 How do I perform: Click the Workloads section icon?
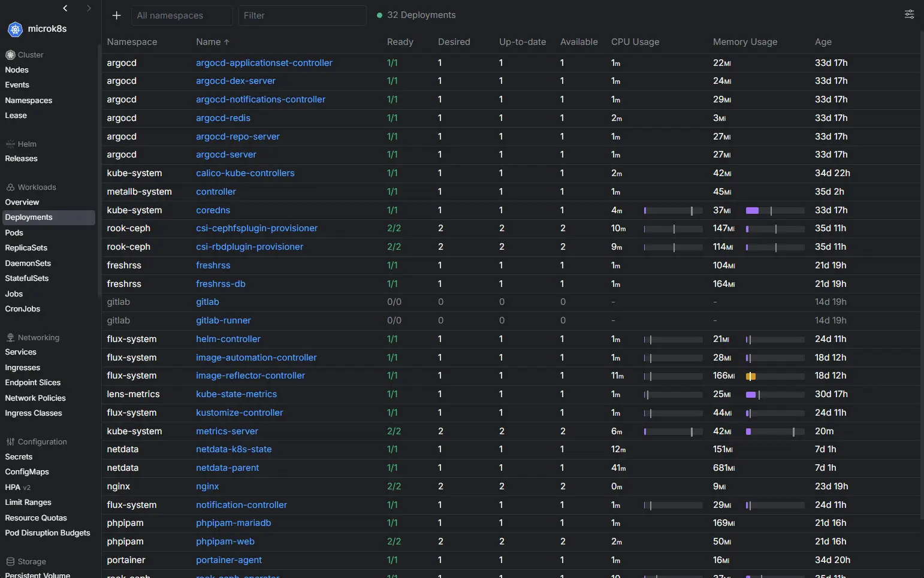coord(10,187)
